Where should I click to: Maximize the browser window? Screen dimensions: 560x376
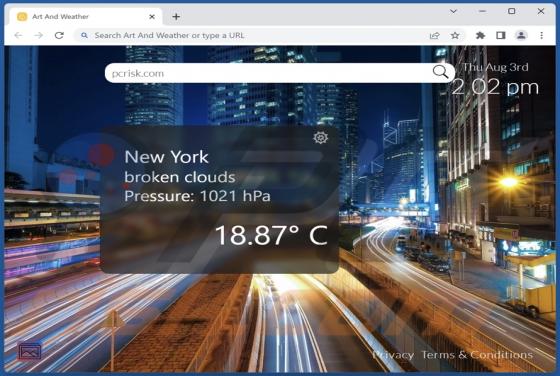[511, 11]
